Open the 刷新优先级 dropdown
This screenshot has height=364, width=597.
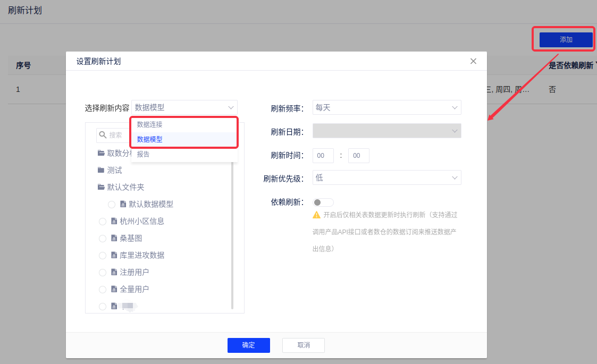pos(386,177)
